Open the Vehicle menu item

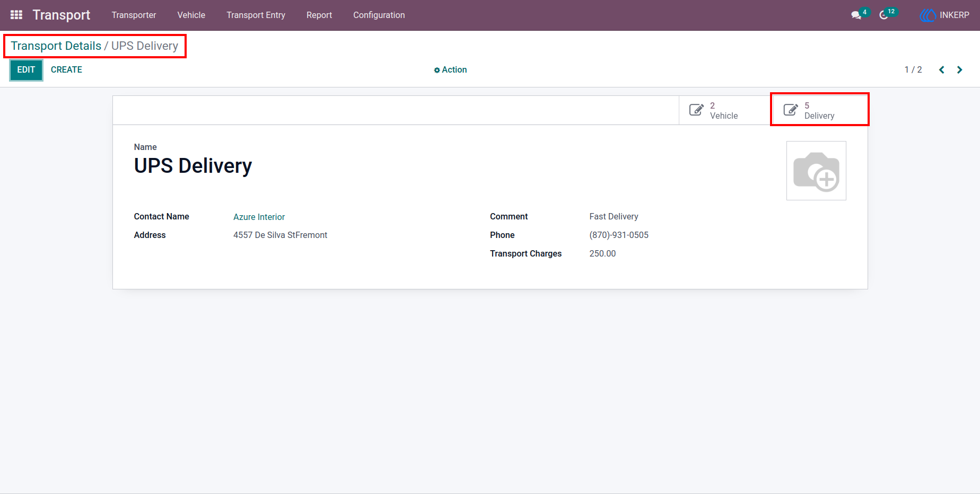pyautogui.click(x=191, y=15)
